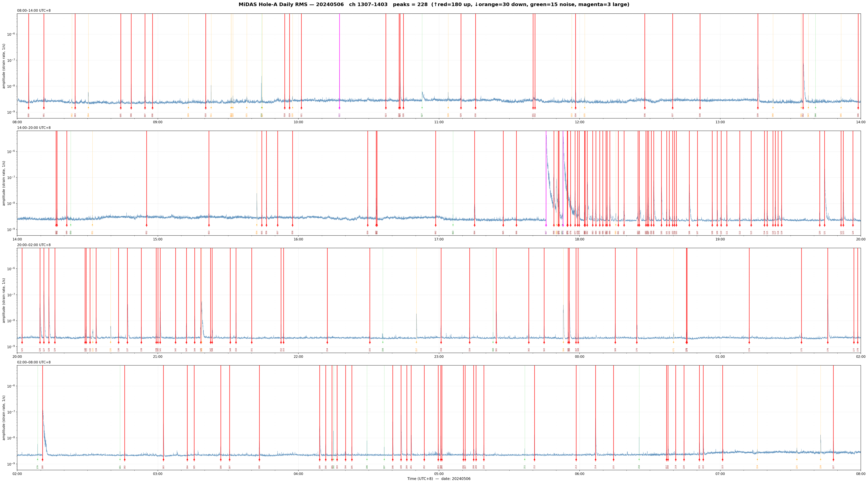Select the magenta large-peak marker labeled 067
This screenshot has height=483, width=868.
tap(546, 225)
